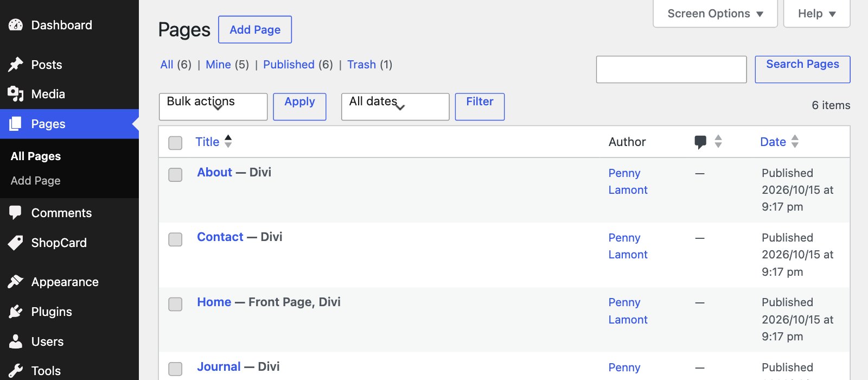868x380 pixels.
Task: Open Dashboard menu item
Action: (69, 25)
